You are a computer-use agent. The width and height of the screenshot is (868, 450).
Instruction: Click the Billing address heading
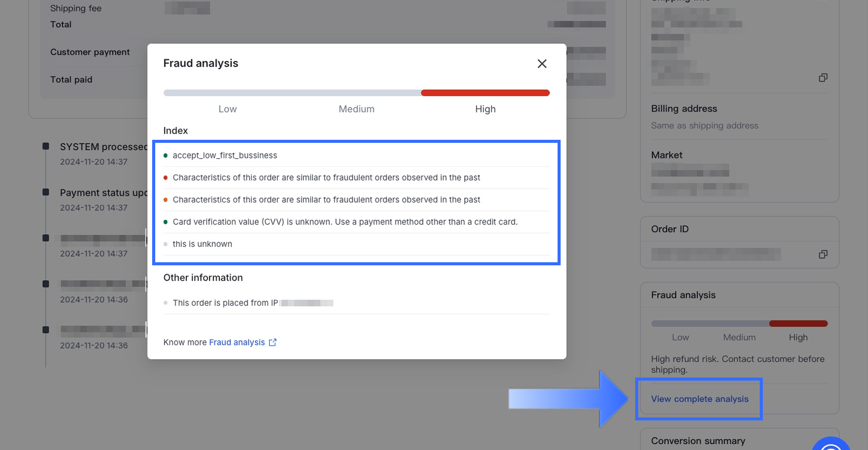tap(684, 109)
